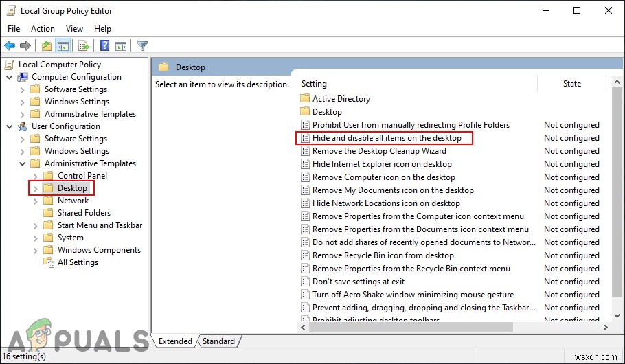Click the vertical scrollbar thumb

[x=617, y=192]
